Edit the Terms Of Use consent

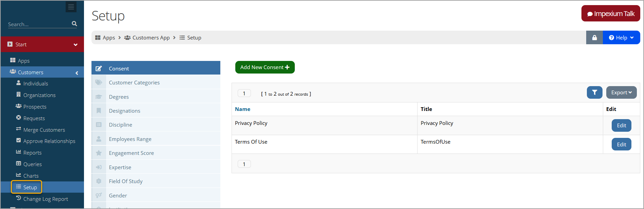tap(621, 144)
